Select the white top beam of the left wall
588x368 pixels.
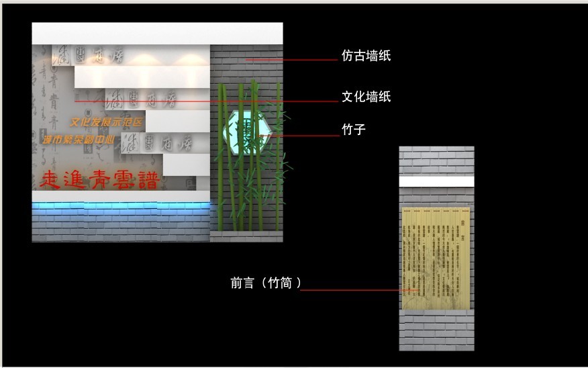tap(157, 33)
